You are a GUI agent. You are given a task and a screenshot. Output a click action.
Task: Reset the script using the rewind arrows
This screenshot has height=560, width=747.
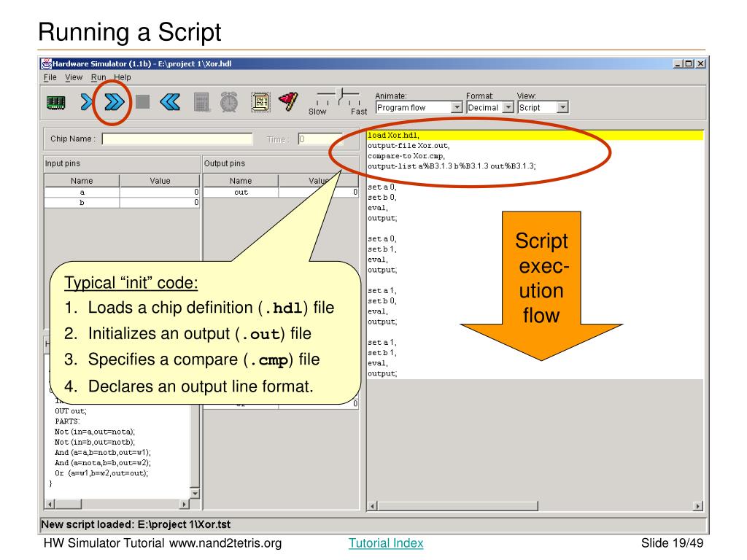coord(169,104)
